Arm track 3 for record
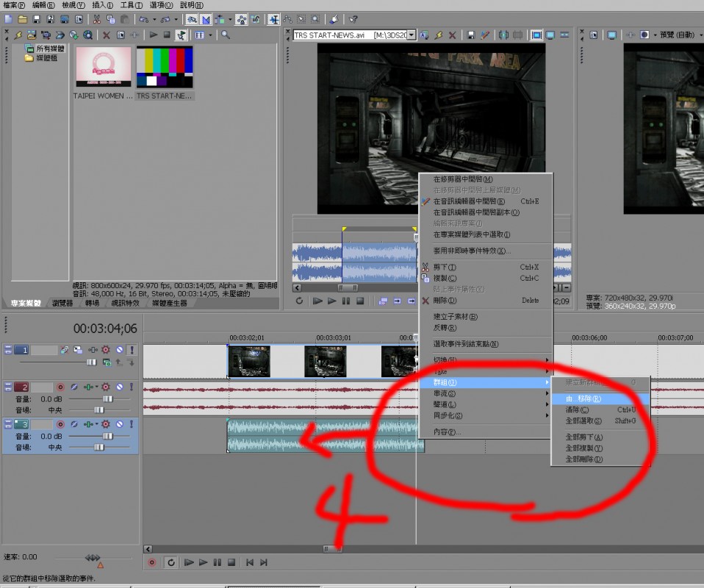The width and height of the screenshot is (704, 588). [61, 424]
